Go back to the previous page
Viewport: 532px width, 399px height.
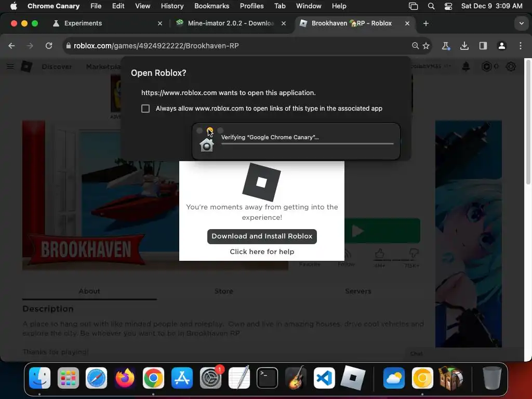point(11,46)
